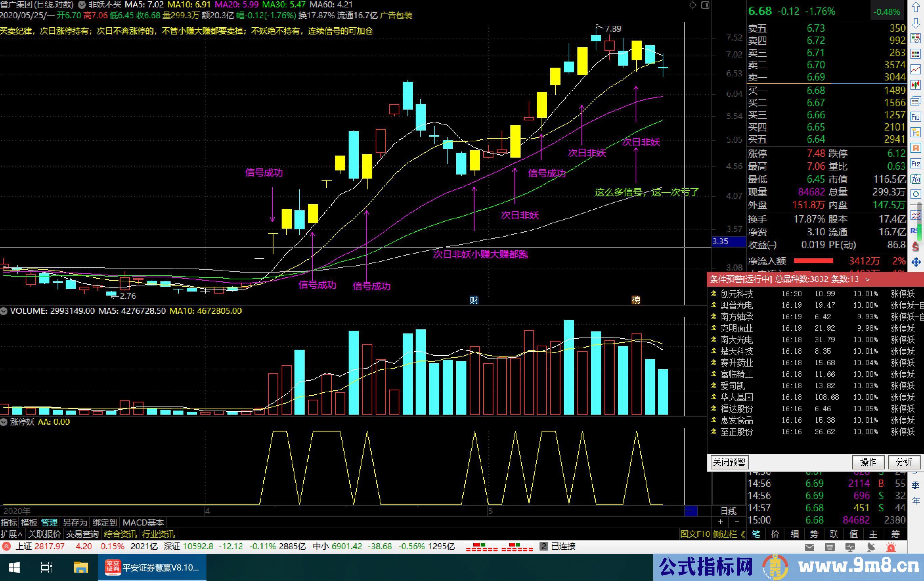Click the page-down arrow in the right sidebar
This screenshot has width=924, height=581.
916,23
